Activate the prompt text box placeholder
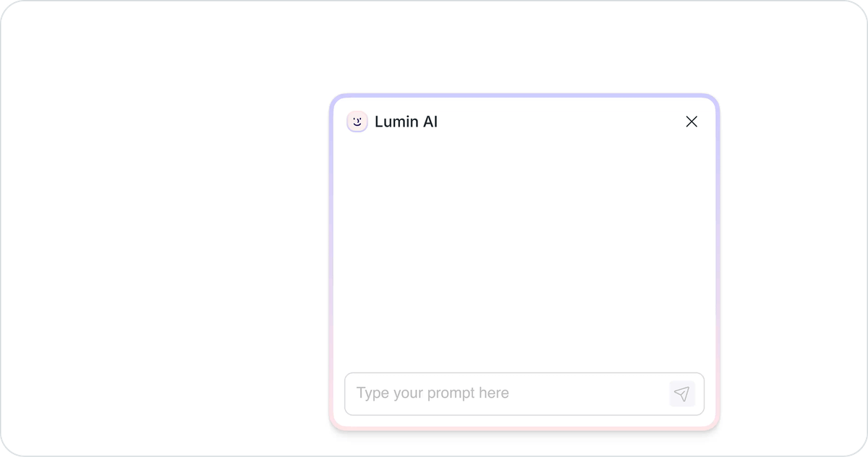Viewport: 868px width, 457px height. point(433,393)
